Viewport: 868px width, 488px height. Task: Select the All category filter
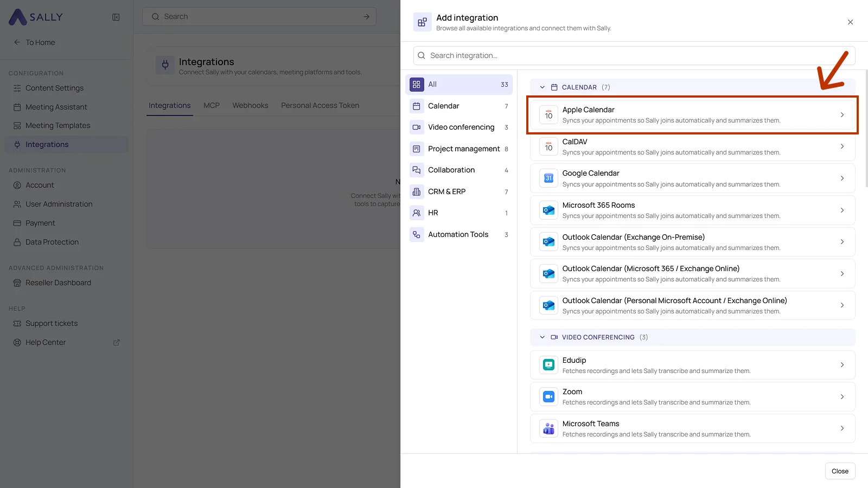(x=459, y=84)
